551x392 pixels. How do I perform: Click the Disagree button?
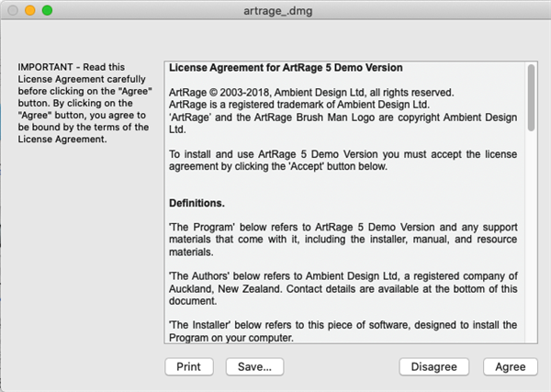click(434, 366)
